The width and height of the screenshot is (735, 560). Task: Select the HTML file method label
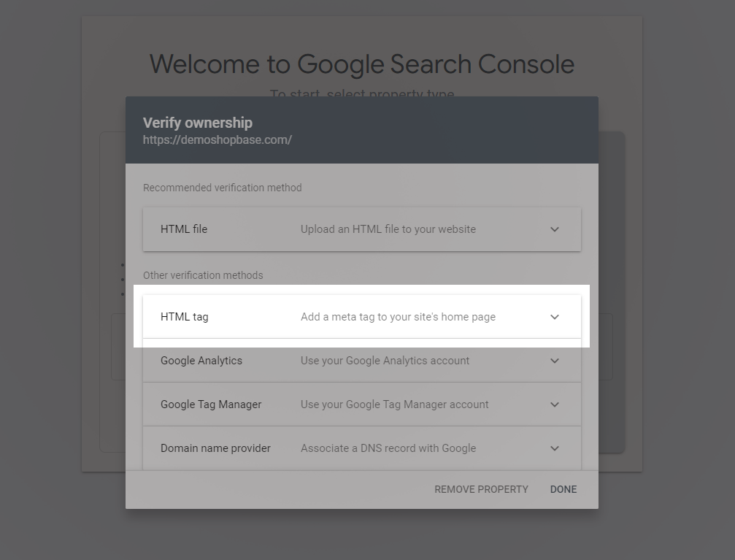[184, 229]
